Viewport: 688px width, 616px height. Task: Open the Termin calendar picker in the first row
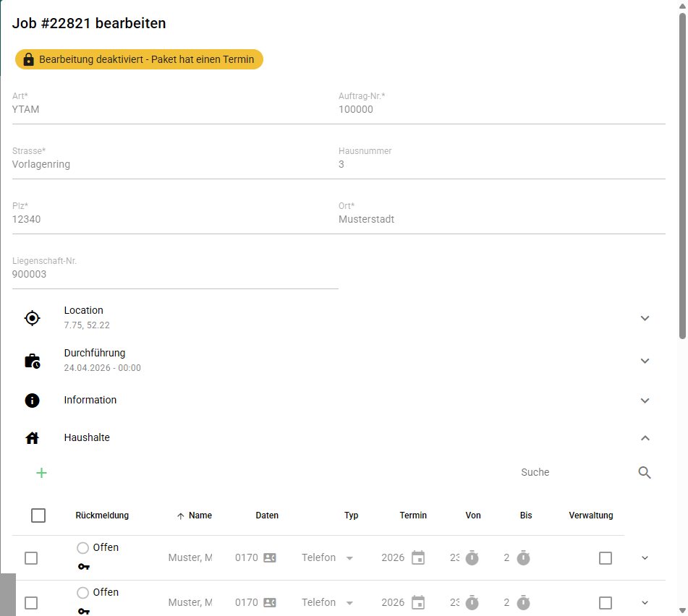coord(418,557)
